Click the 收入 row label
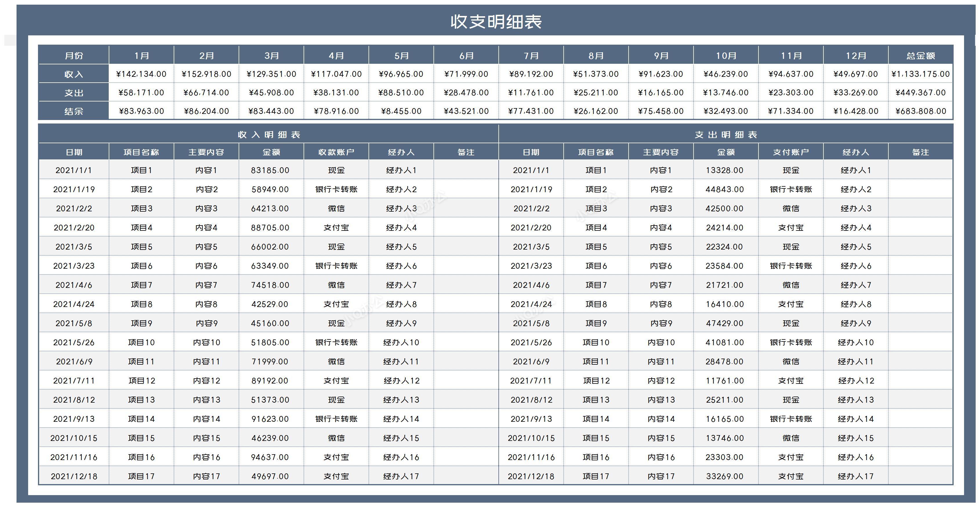 point(73,74)
